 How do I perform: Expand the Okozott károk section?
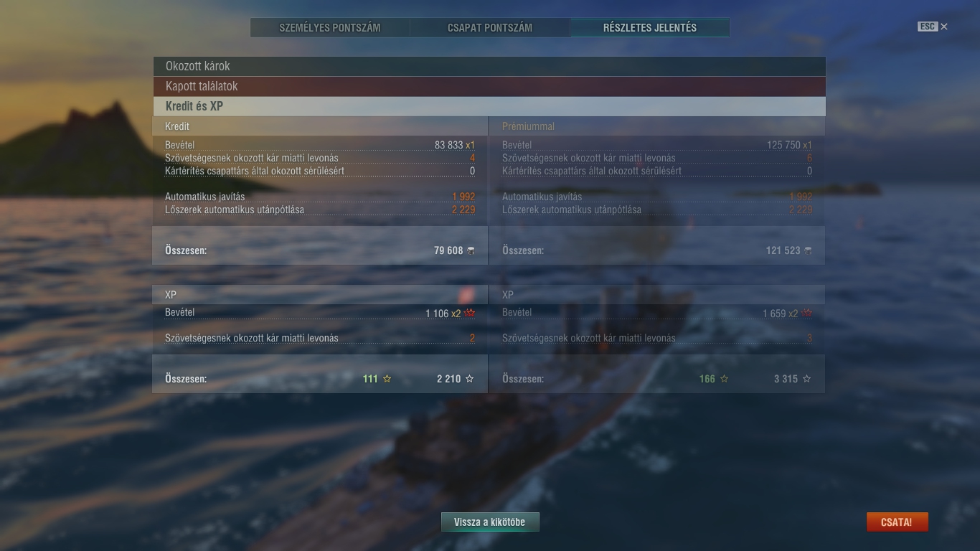(x=489, y=66)
